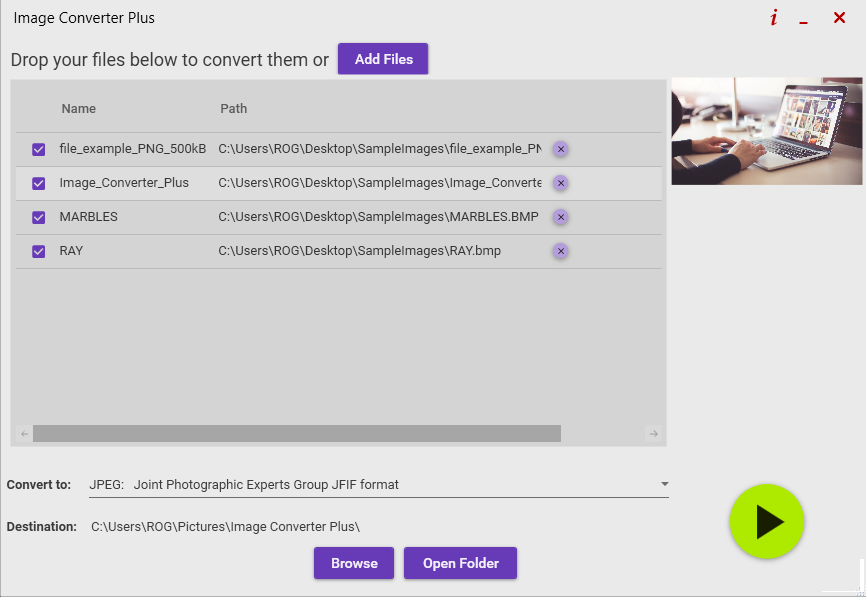Remove MARBLES file from the list
Image resolution: width=866 pixels, height=597 pixels.
coord(561,217)
